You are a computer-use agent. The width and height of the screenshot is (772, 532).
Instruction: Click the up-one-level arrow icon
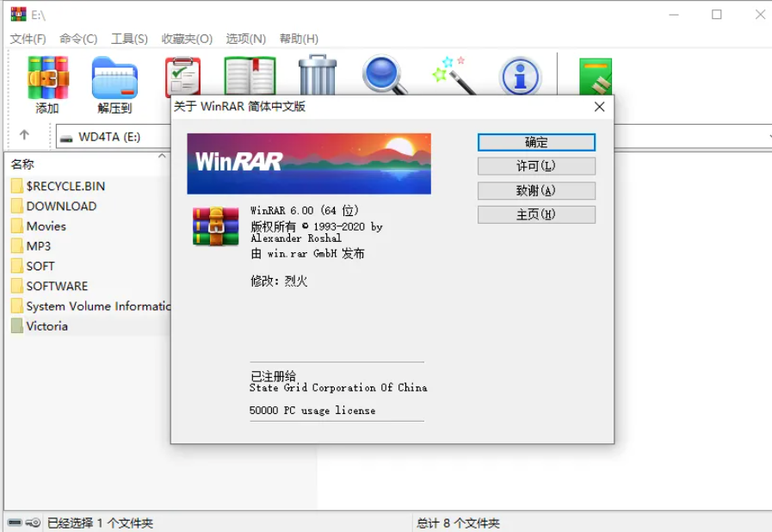pos(24,135)
